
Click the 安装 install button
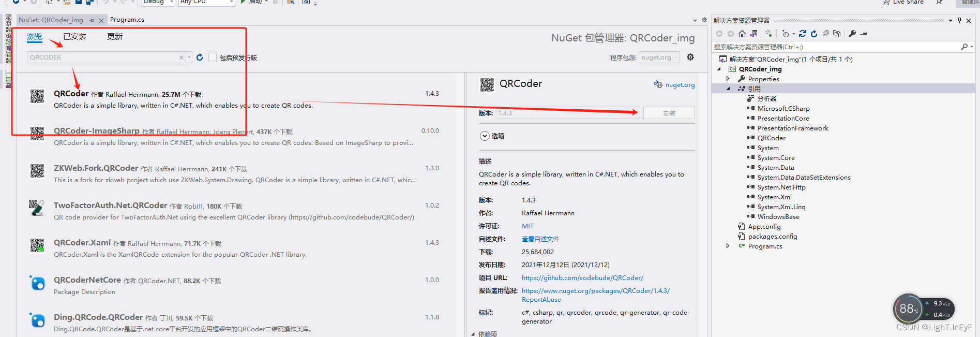click(669, 113)
